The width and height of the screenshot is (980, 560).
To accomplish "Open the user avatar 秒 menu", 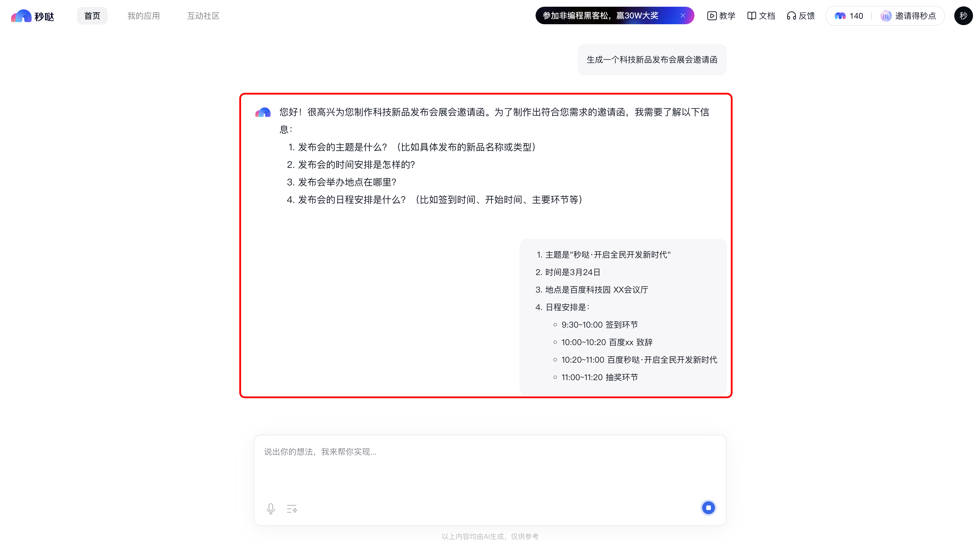I will pos(963,16).
